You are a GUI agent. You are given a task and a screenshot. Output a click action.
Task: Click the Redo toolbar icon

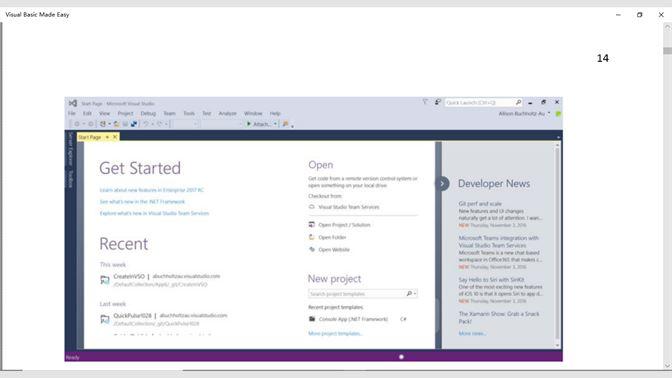[x=159, y=124]
